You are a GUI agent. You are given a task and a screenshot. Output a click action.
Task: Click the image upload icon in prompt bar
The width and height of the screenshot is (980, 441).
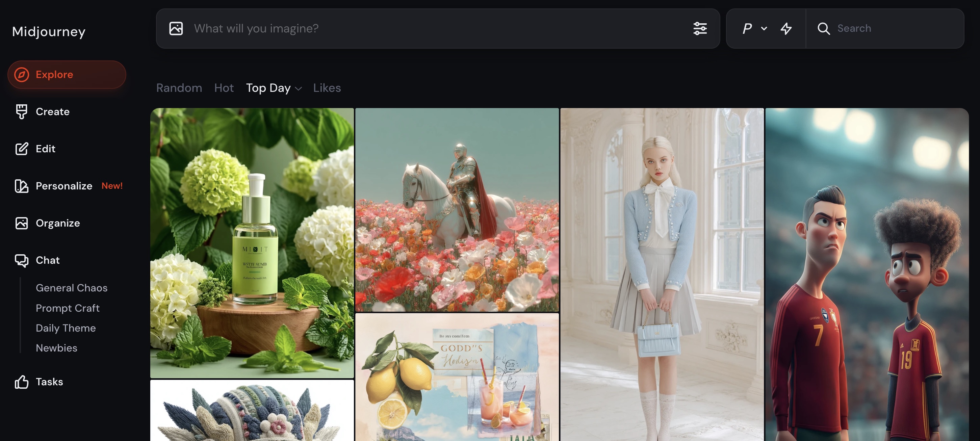(176, 28)
